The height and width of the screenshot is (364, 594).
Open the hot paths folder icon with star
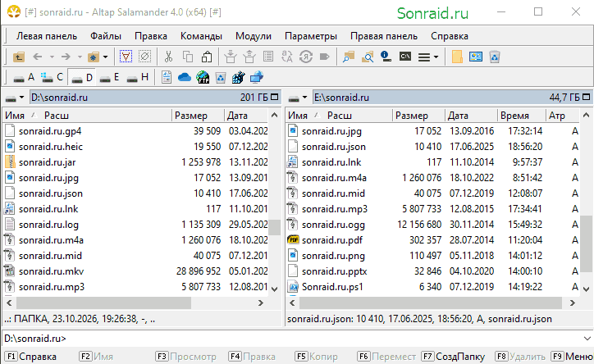tap(94, 57)
